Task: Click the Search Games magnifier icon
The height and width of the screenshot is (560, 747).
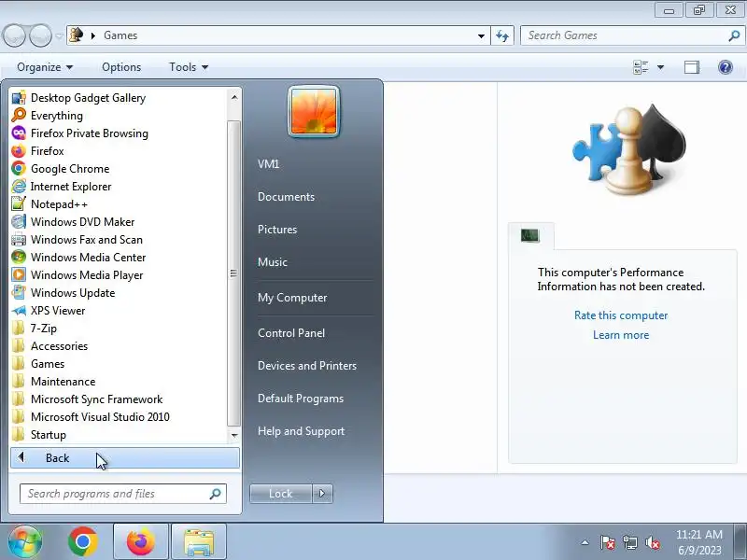Action: pos(734,35)
